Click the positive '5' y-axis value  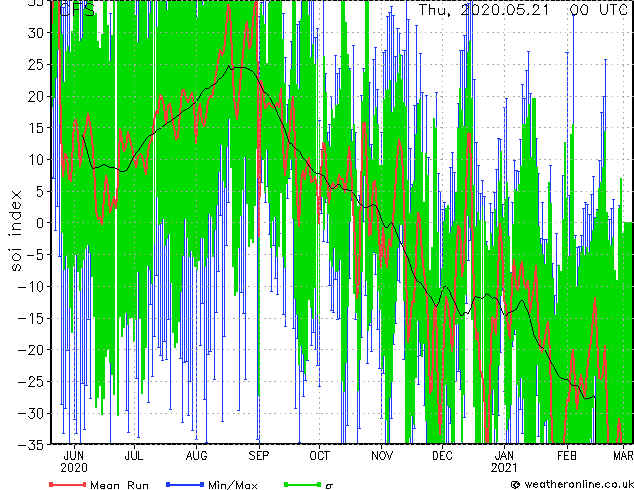pyautogui.click(x=40, y=191)
